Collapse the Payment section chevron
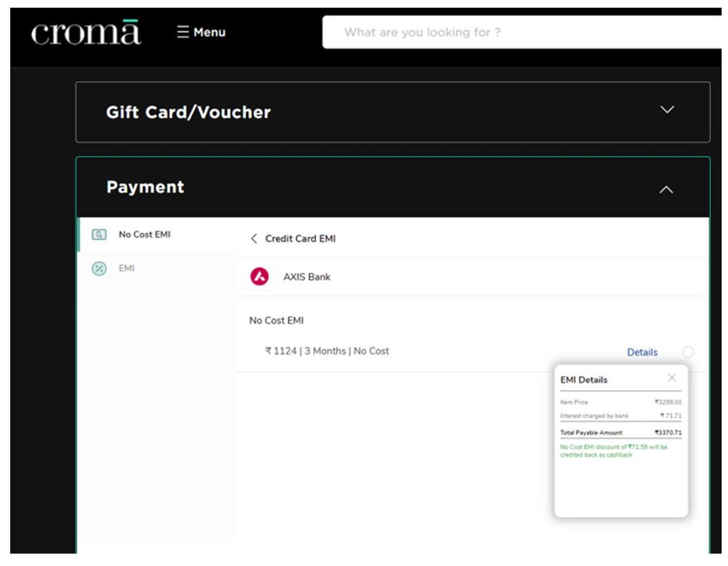 (666, 190)
